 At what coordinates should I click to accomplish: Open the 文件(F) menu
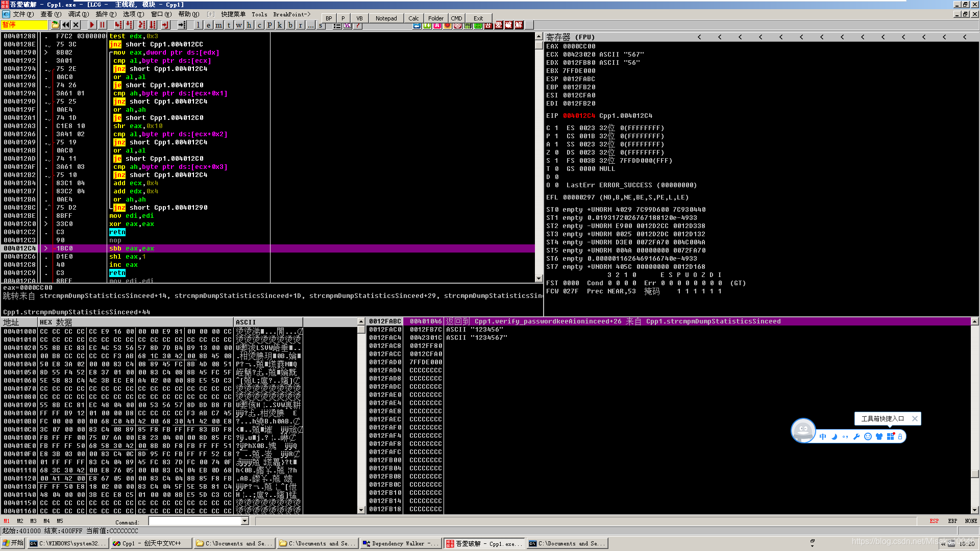pos(23,14)
